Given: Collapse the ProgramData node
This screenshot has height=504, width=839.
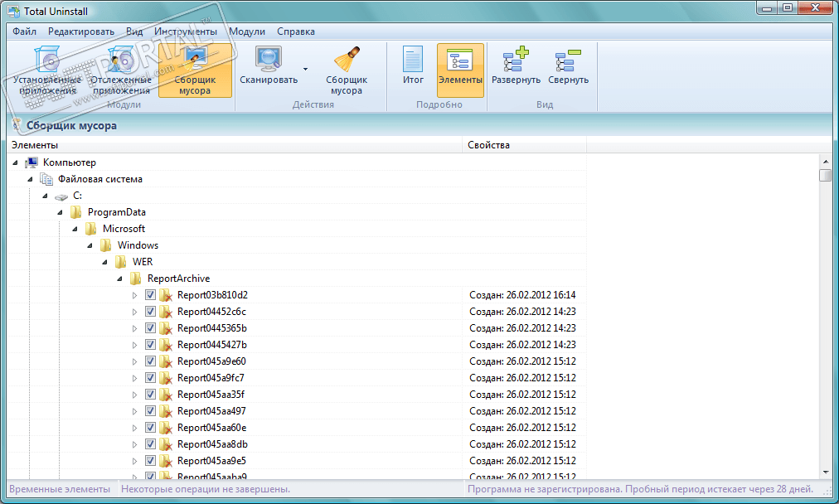Looking at the screenshot, I should coord(60,212).
